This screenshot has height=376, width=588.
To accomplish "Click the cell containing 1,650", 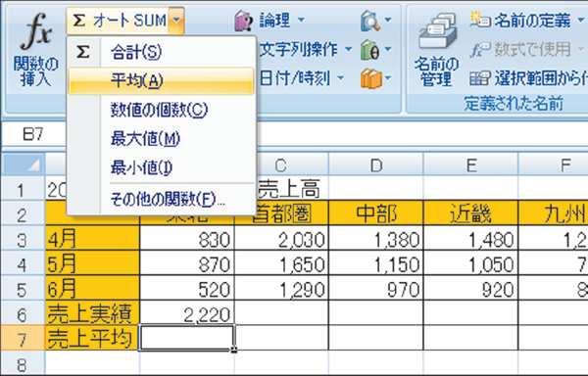I will point(281,263).
